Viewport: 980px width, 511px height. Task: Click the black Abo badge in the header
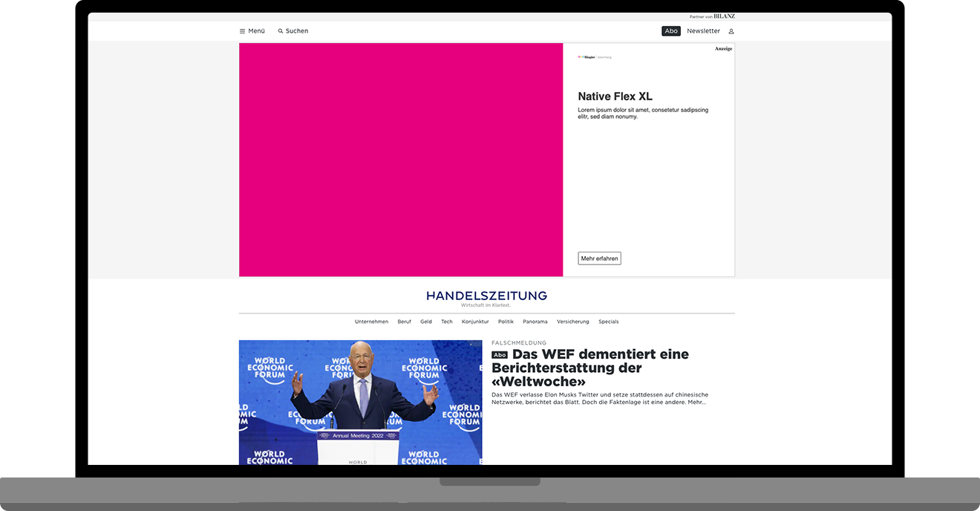click(670, 30)
